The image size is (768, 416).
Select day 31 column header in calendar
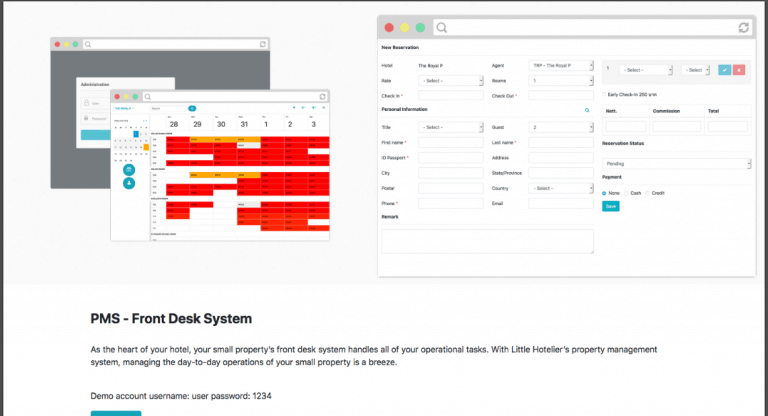pyautogui.click(x=244, y=124)
